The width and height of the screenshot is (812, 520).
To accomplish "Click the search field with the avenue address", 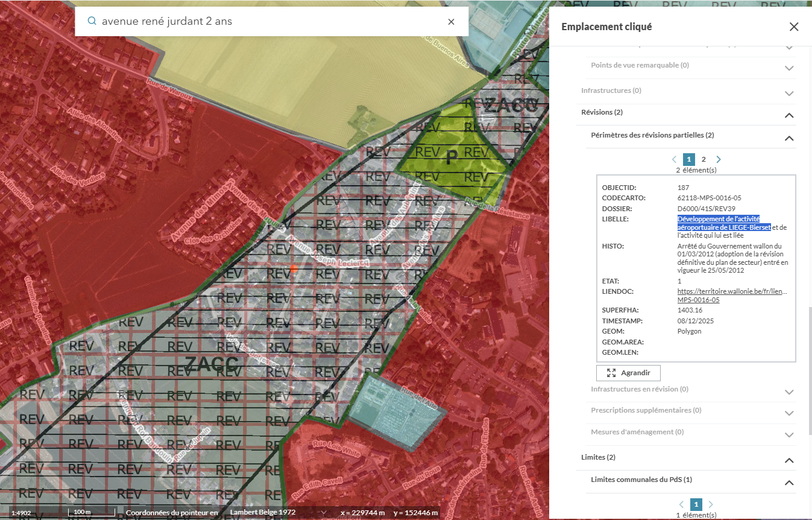I will pyautogui.click(x=265, y=22).
